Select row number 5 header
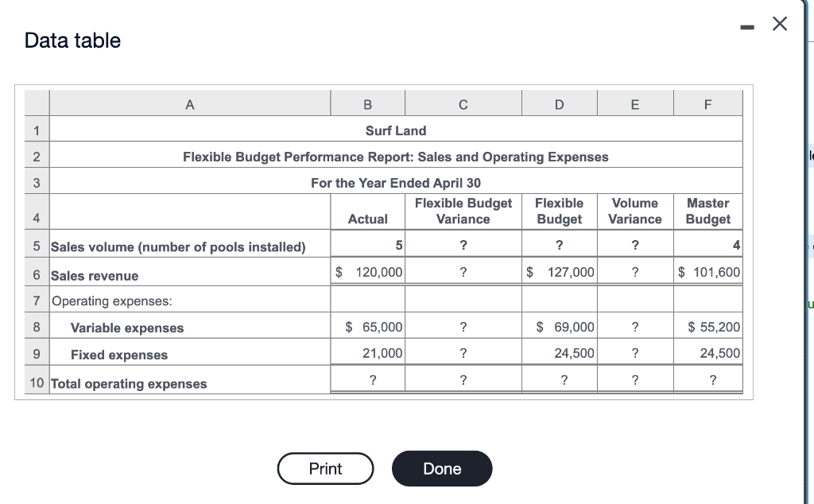Image resolution: width=814 pixels, height=504 pixels. 36,245
